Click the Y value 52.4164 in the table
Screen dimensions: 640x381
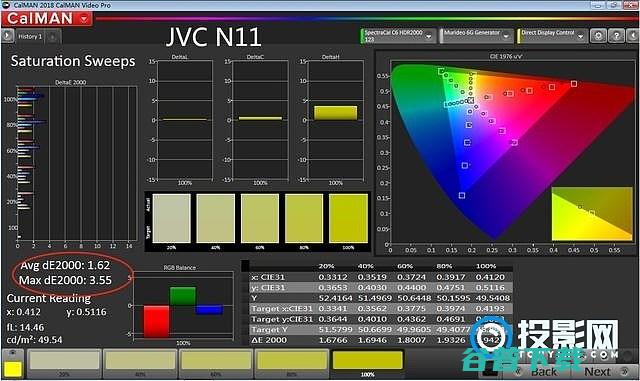point(335,298)
